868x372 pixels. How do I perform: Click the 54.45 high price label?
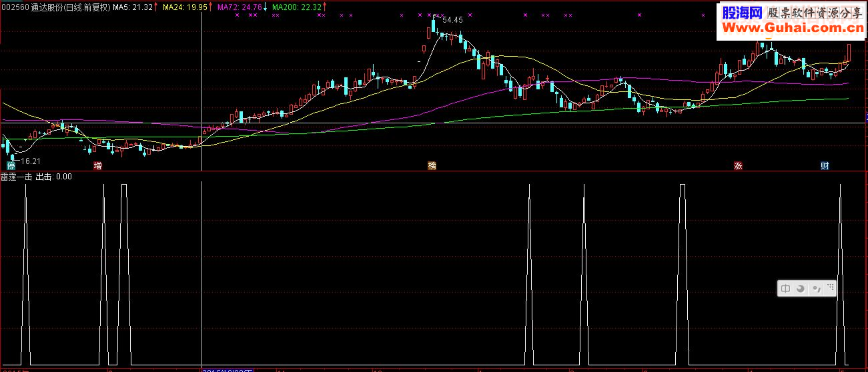pyautogui.click(x=452, y=20)
